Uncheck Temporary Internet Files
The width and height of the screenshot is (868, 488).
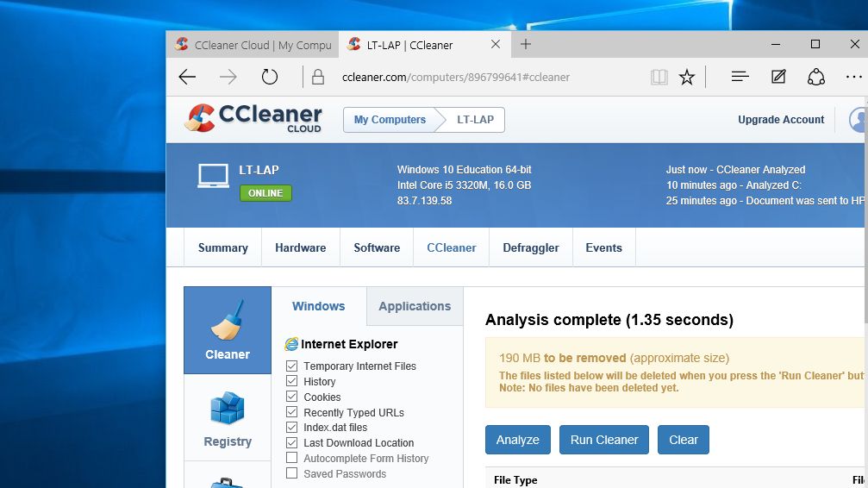click(291, 366)
